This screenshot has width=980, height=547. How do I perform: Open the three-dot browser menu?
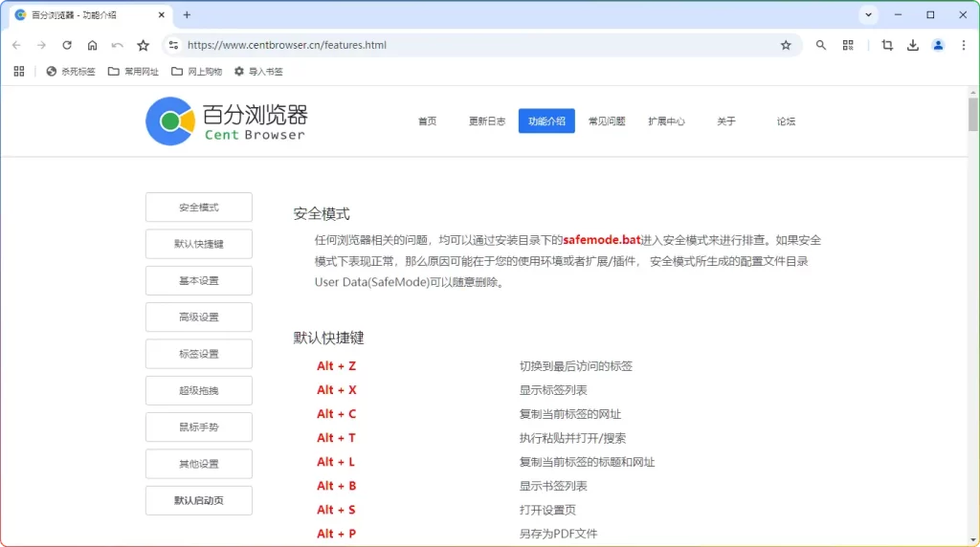click(964, 45)
